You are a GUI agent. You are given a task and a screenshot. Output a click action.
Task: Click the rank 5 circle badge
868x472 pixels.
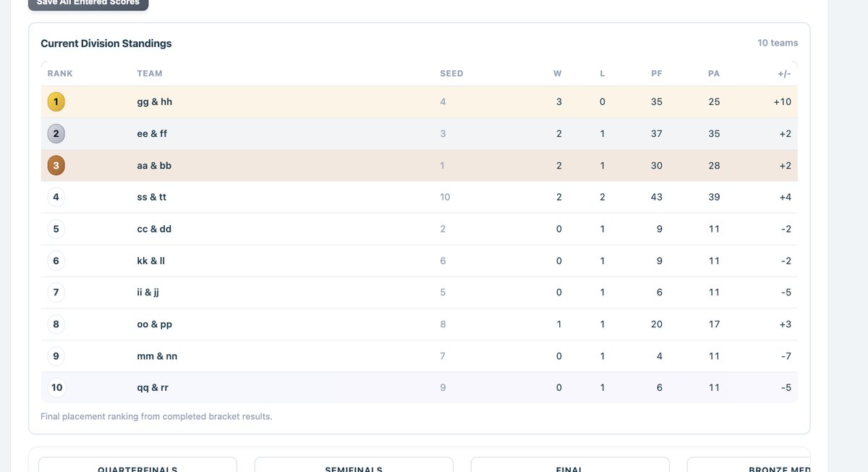pyautogui.click(x=56, y=229)
